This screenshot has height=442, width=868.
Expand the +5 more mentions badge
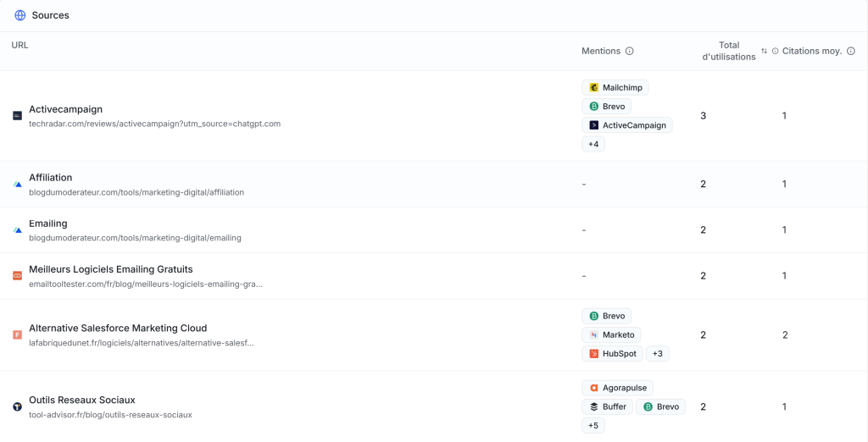(x=593, y=425)
